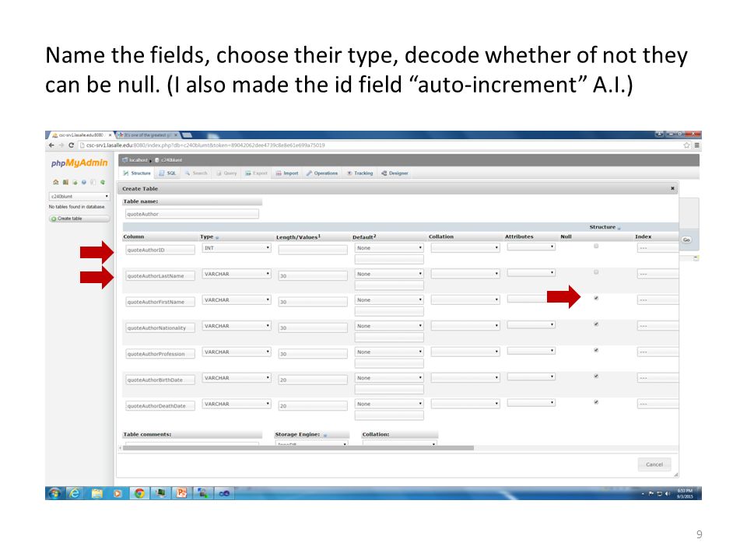Reload the page with the browser refresh icon
The image size is (747, 560).
click(71, 145)
